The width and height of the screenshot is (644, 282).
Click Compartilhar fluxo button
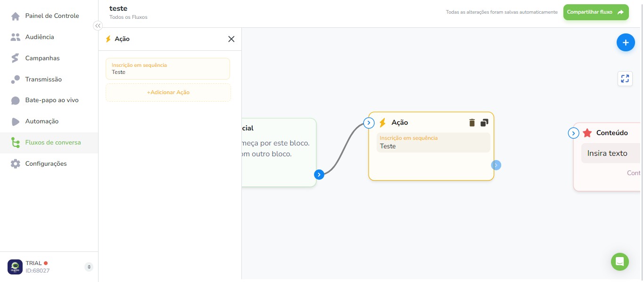pos(596,12)
